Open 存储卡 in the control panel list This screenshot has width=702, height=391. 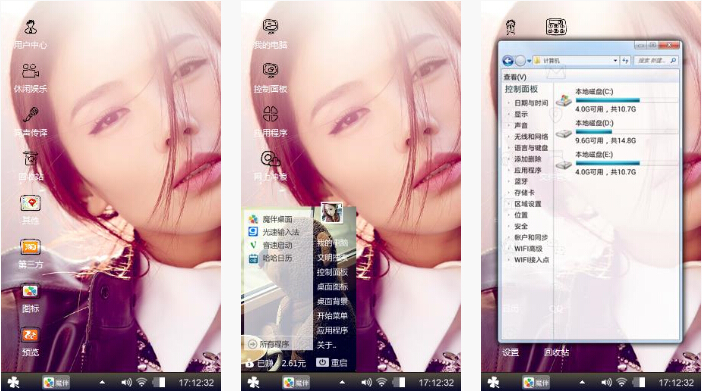click(x=524, y=193)
